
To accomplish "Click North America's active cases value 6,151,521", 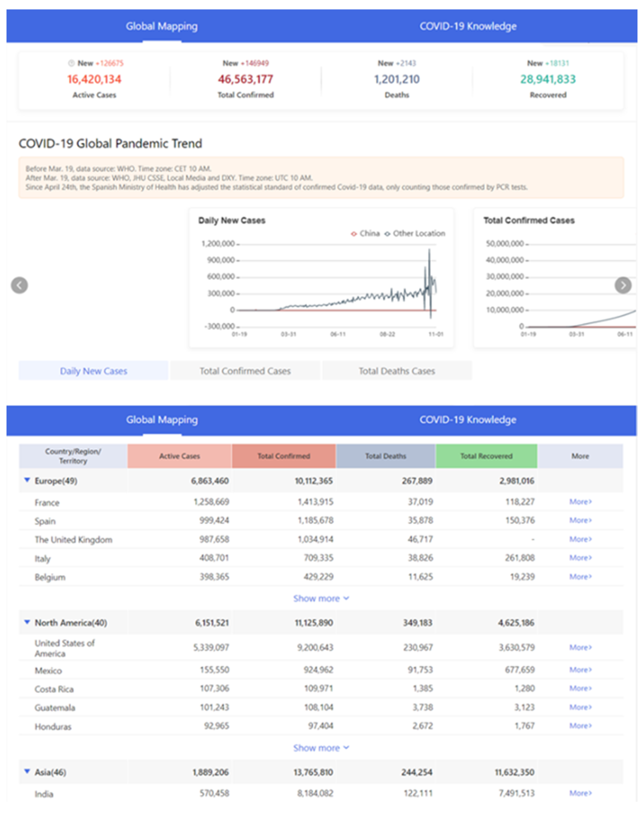I will point(212,623).
